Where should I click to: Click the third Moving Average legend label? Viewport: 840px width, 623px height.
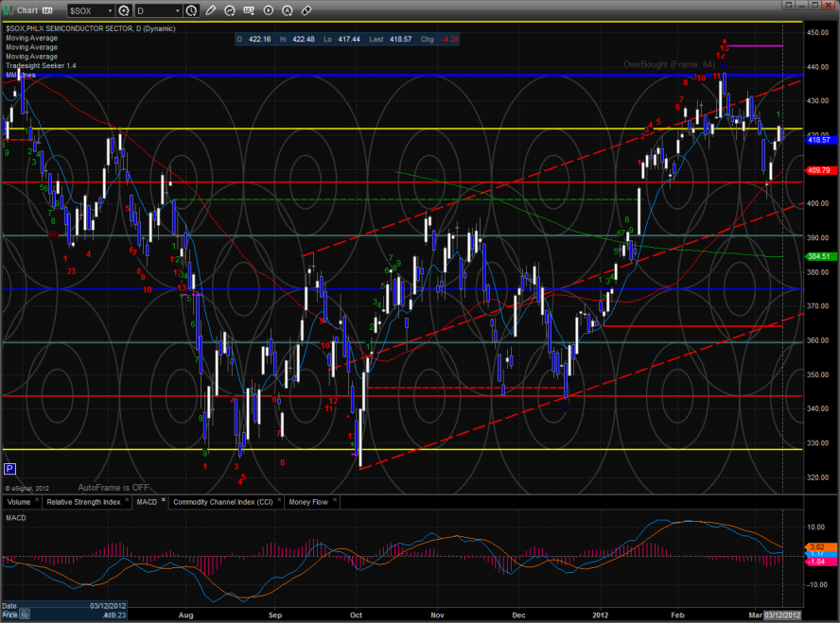click(31, 56)
